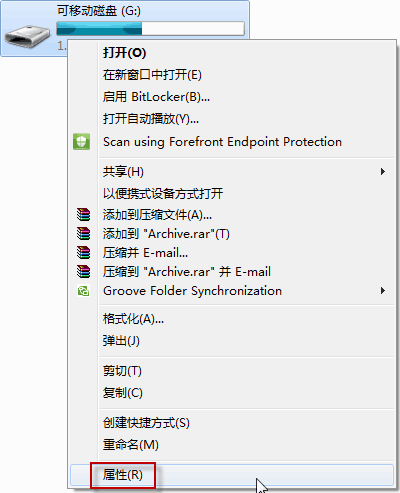Select 打开(O) from the context menu

click(124, 53)
